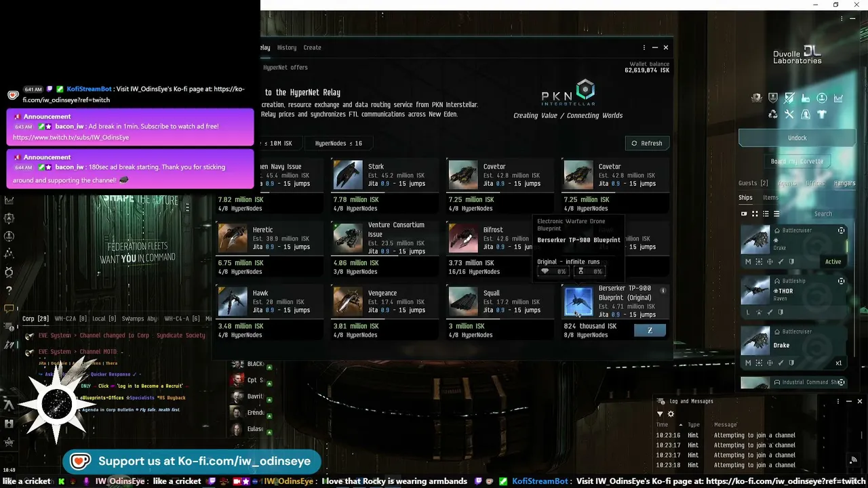Switch chat to Local [9] channel
The image size is (868, 488).
click(104, 319)
